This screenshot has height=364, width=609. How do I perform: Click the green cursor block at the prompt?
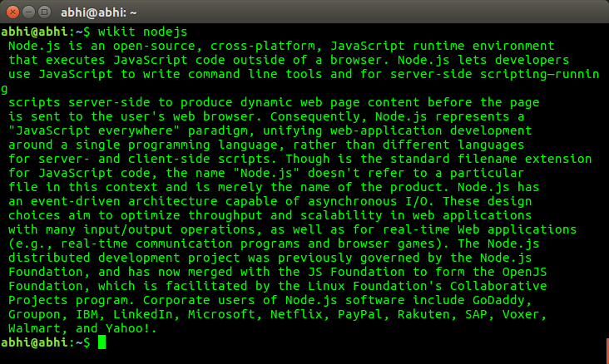(101, 342)
